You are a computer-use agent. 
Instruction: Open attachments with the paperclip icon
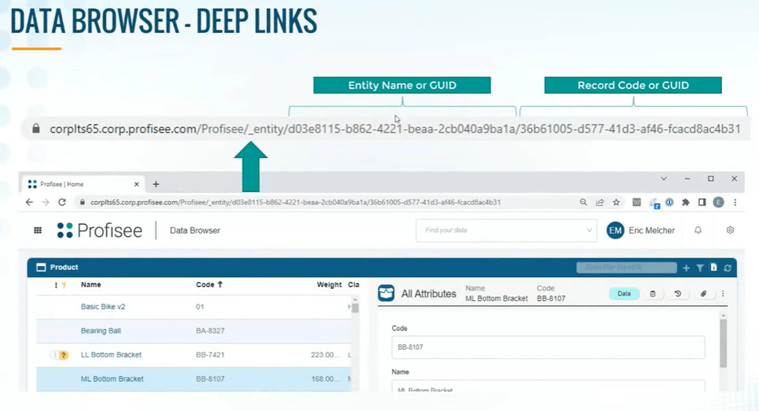(703, 294)
